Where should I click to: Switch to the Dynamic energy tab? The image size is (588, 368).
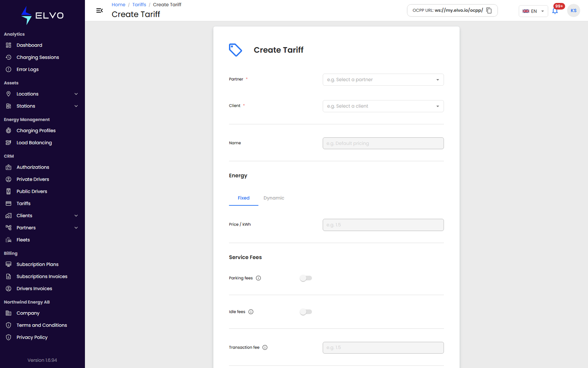pos(274,198)
